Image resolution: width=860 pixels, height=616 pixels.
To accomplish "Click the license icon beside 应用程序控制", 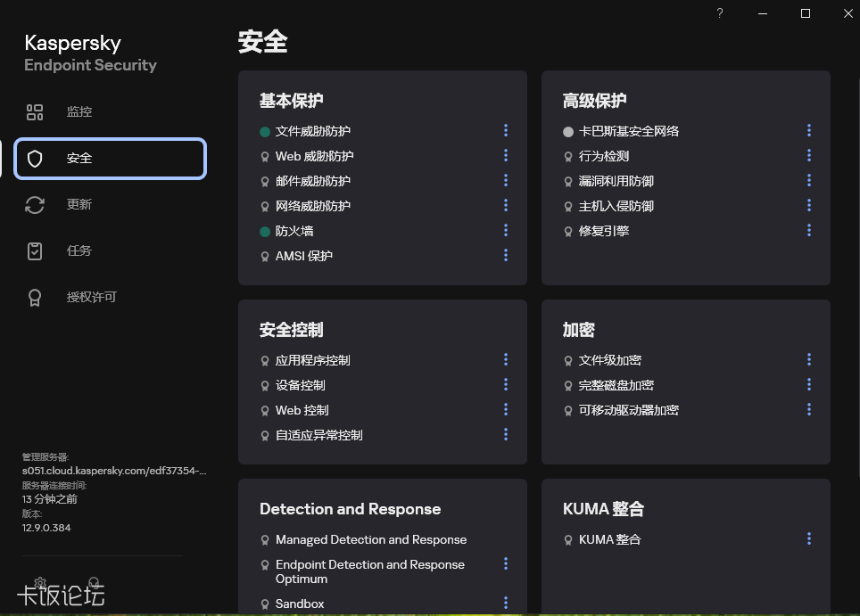I will [265, 361].
